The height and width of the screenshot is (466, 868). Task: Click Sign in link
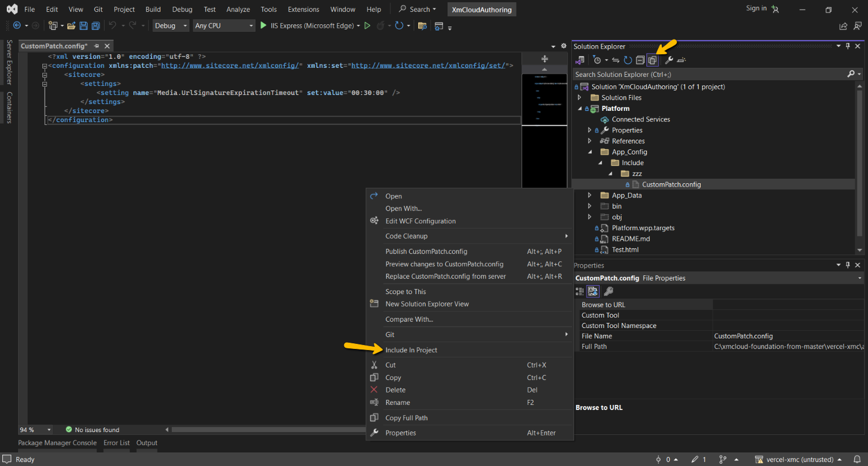tap(756, 8)
